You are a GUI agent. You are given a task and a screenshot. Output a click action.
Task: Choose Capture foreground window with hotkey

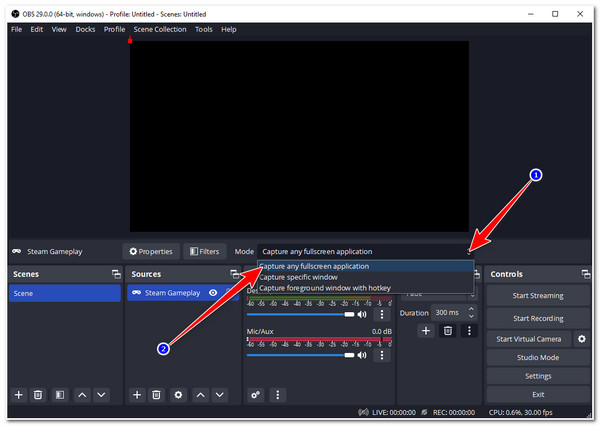(366, 288)
